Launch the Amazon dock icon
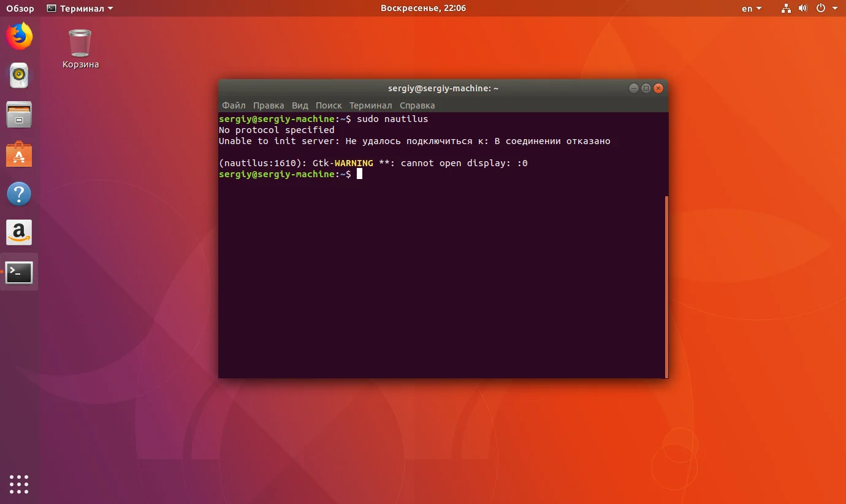 (x=19, y=232)
